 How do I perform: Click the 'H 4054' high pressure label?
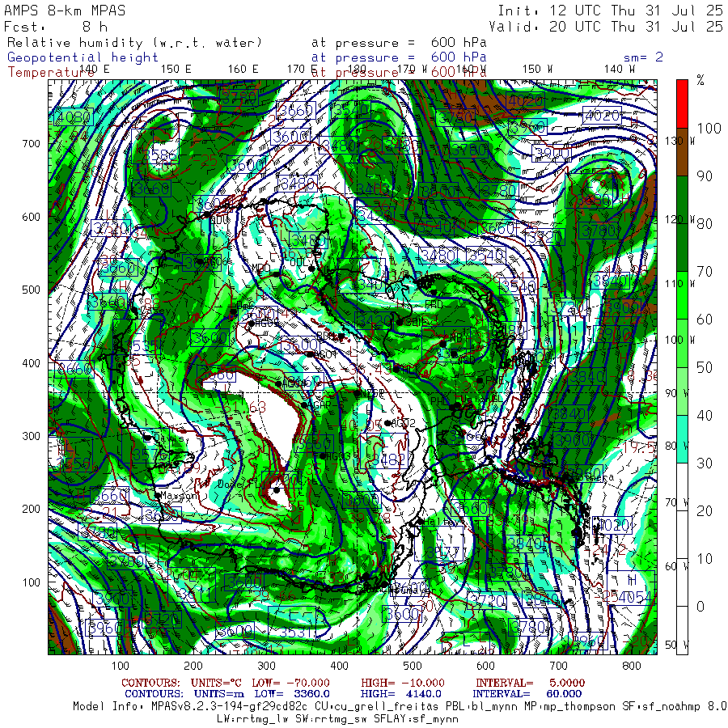point(630,589)
